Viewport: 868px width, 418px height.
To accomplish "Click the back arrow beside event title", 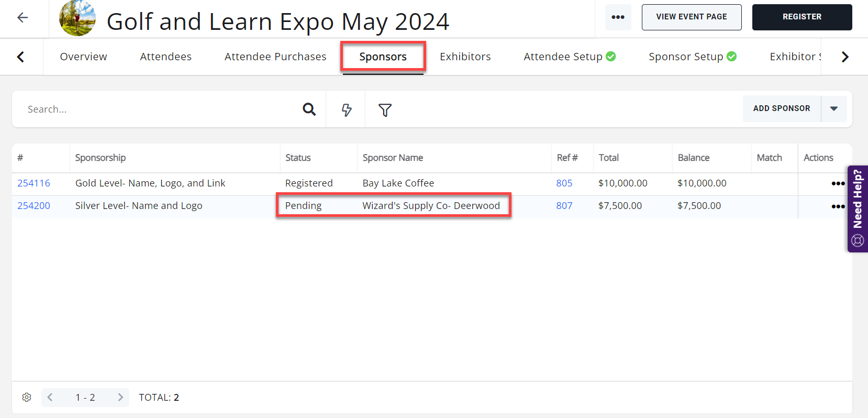I will [23, 18].
